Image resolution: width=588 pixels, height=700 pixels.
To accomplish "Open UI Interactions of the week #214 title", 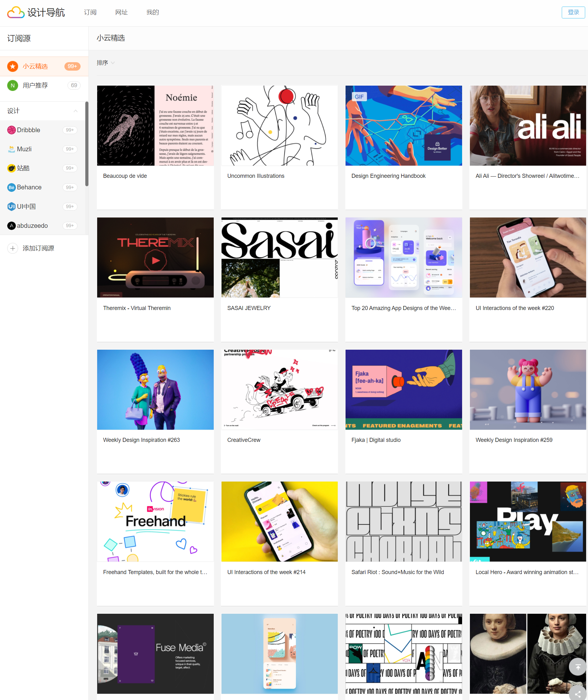I will tap(266, 572).
